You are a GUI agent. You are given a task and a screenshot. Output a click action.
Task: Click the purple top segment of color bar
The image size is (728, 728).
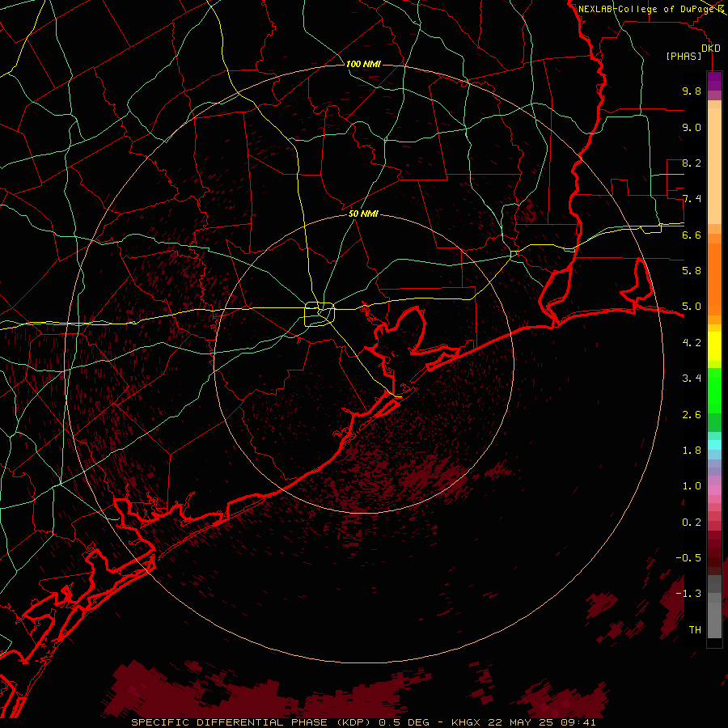(714, 81)
